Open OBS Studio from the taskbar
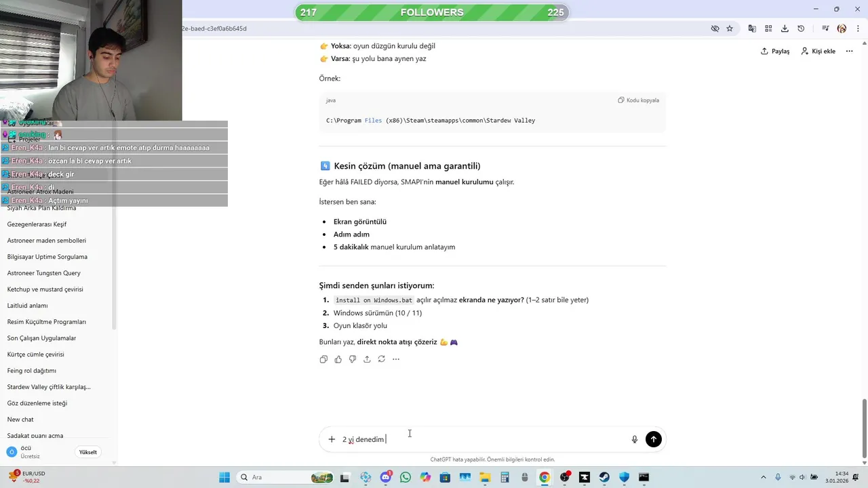This screenshot has height=488, width=868. [x=564, y=477]
